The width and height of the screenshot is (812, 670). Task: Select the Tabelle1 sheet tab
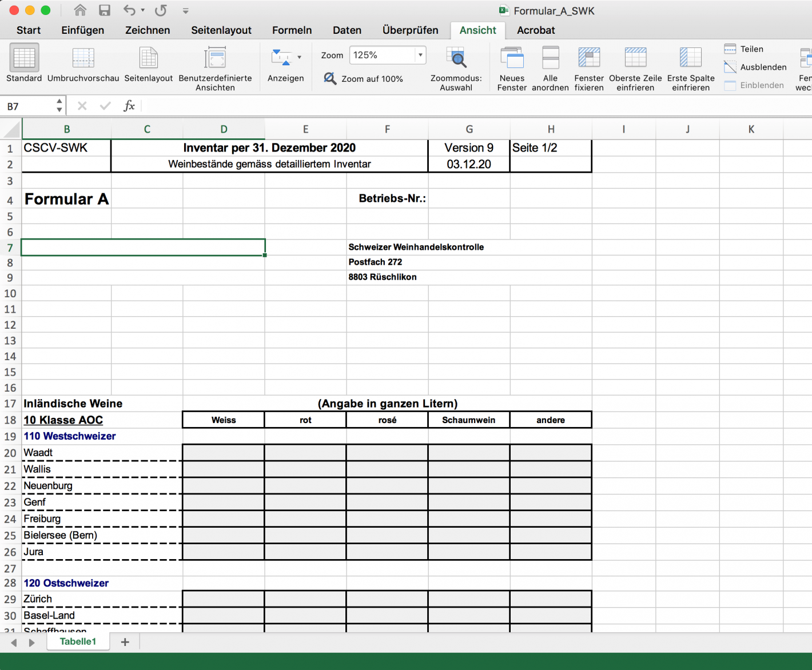tap(78, 641)
